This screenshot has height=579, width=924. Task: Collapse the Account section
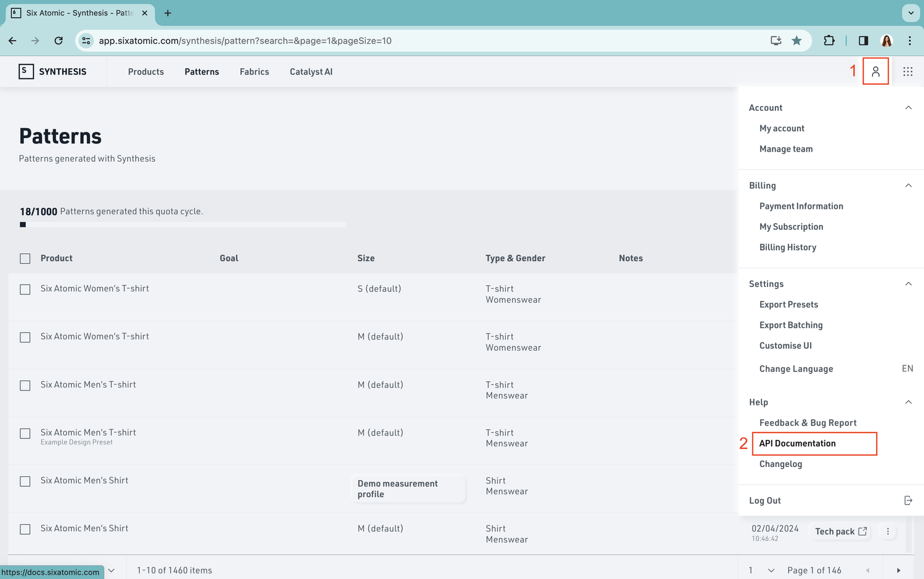[908, 107]
